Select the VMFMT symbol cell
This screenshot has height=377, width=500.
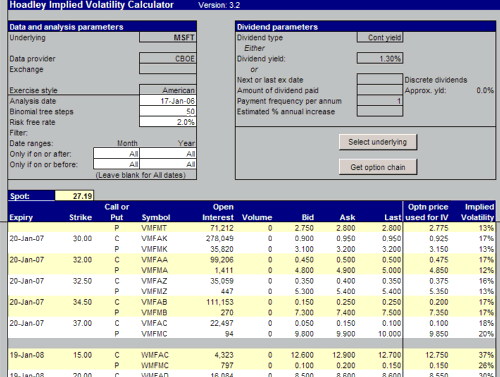[154, 228]
